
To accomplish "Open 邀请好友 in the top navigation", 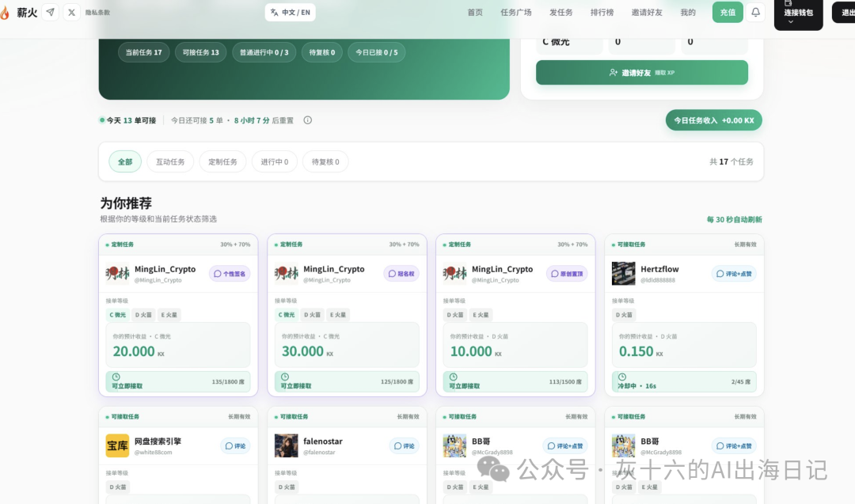I will click(647, 12).
